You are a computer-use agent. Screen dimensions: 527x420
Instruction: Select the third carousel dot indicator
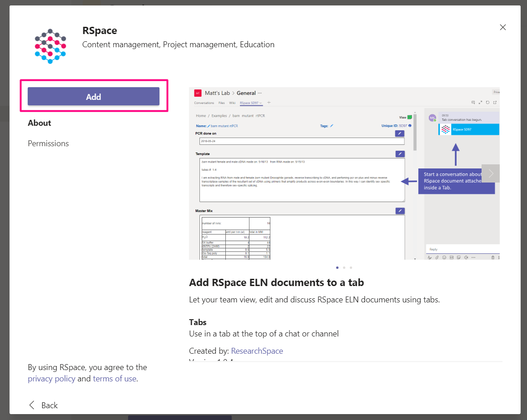click(351, 268)
